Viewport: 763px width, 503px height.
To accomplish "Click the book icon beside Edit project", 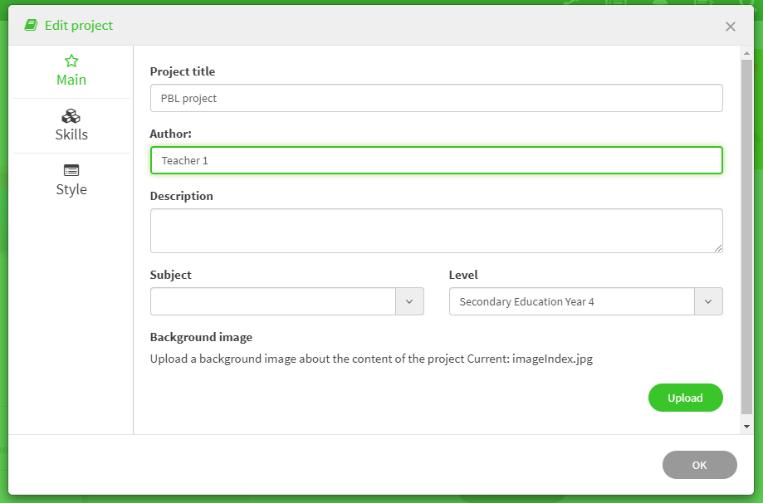I will 31,25.
